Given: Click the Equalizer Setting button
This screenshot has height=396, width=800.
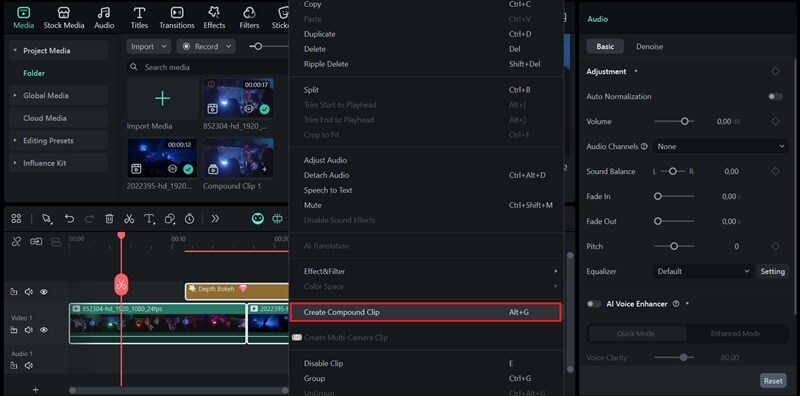Looking at the screenshot, I should point(772,271).
